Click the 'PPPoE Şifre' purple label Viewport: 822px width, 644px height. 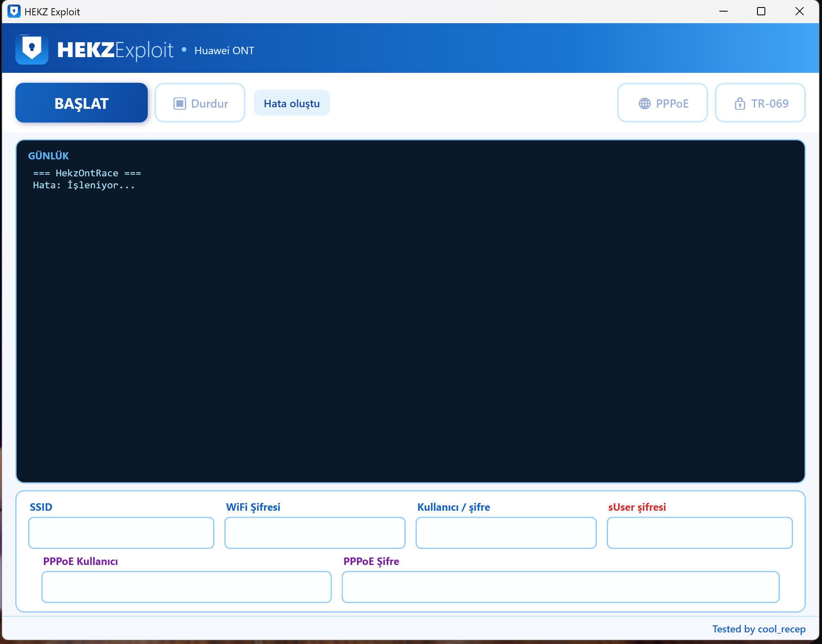point(371,561)
